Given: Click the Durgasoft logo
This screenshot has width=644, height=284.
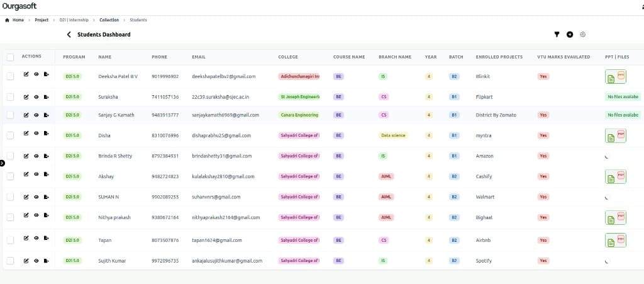Looking at the screenshot, I should 19,6.
